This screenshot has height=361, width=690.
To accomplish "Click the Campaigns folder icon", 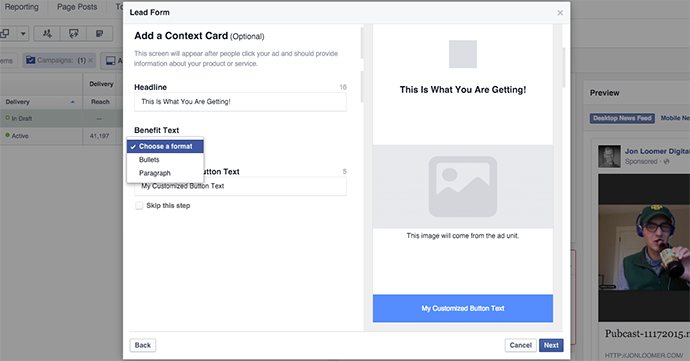I will click(30, 60).
